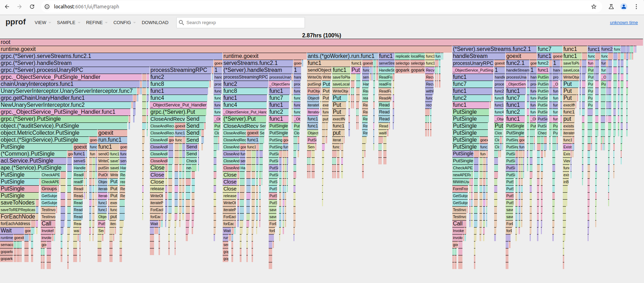The height and width of the screenshot is (283, 644).
Task: Select grpc.(*Server).serveStreams.func2.1 frame
Action: (111, 56)
